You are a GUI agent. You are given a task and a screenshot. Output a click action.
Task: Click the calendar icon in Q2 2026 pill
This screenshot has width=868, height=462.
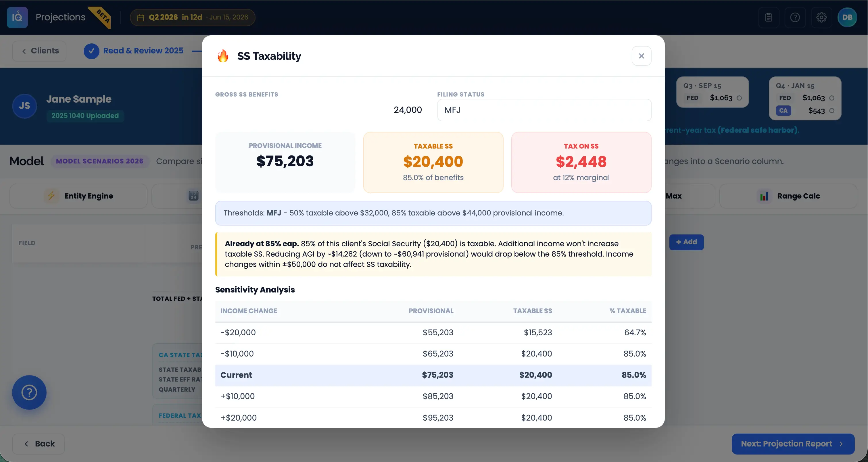click(x=141, y=18)
